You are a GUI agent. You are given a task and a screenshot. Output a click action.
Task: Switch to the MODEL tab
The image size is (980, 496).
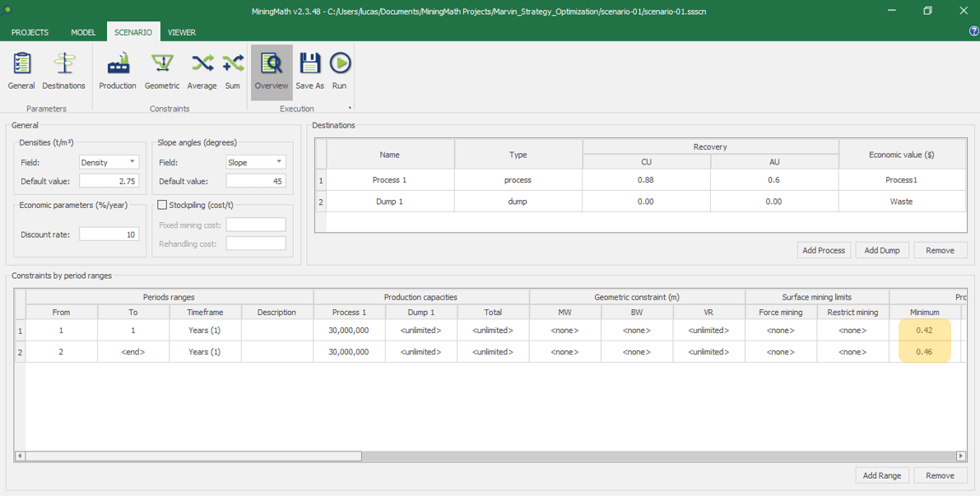83,32
